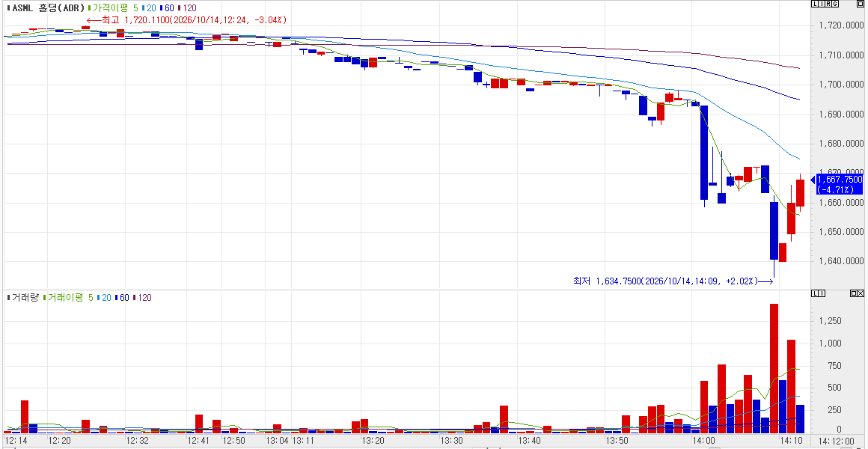Select the 5-period line in 거래이평 legend

91,297
